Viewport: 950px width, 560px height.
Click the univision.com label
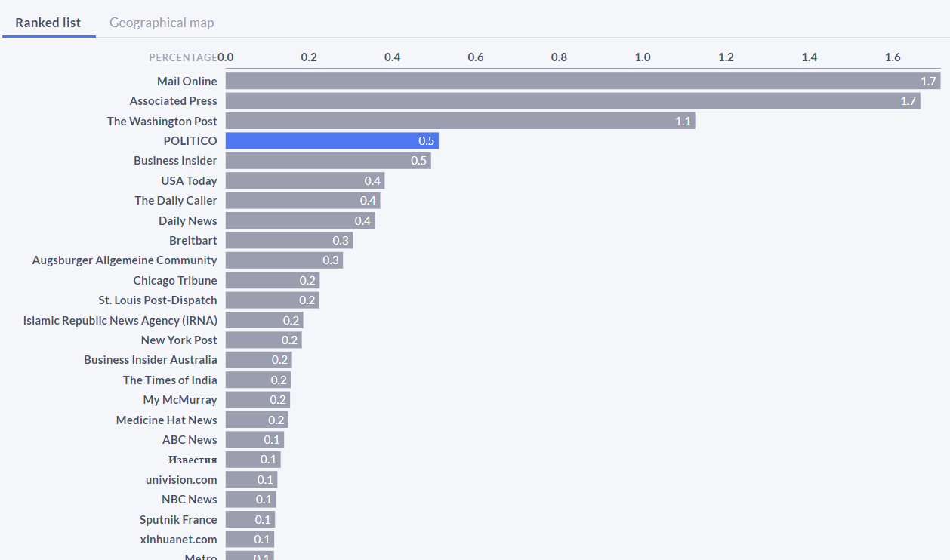click(181, 479)
